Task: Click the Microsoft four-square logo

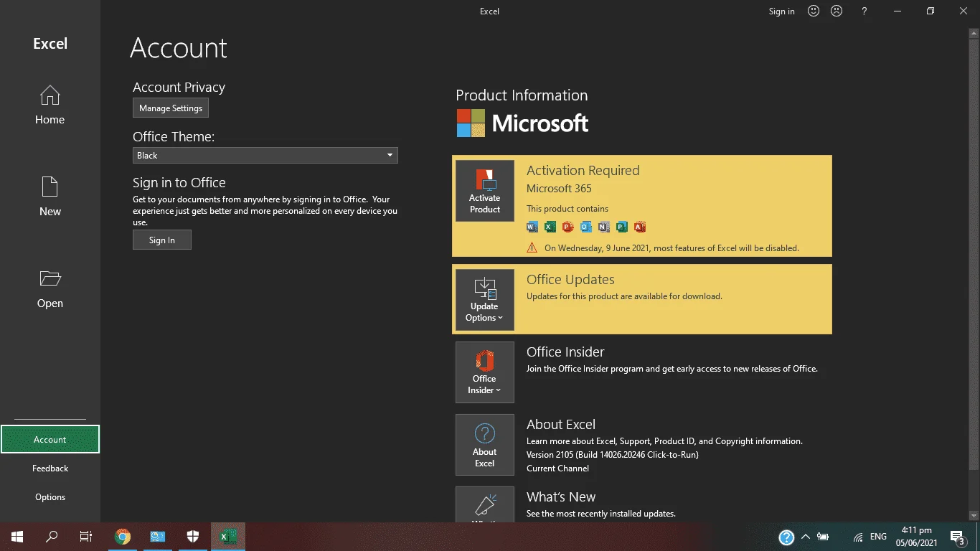Action: click(471, 123)
